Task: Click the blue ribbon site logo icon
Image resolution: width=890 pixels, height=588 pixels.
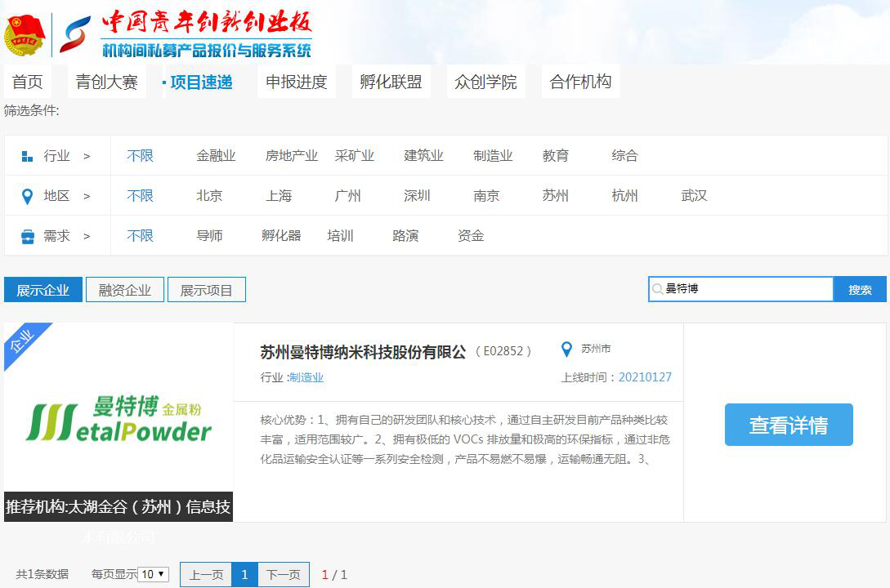Action: (75, 34)
